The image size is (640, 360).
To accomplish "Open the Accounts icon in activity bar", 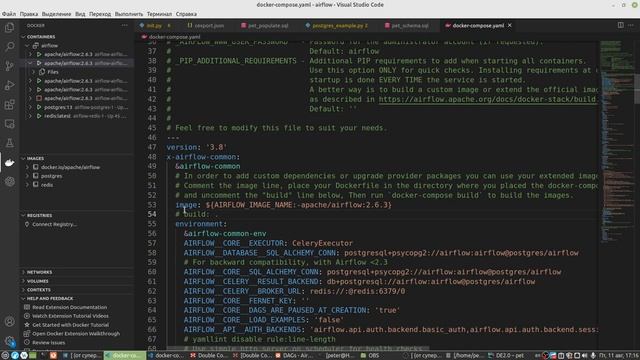I will pyautogui.click(x=9, y=321).
